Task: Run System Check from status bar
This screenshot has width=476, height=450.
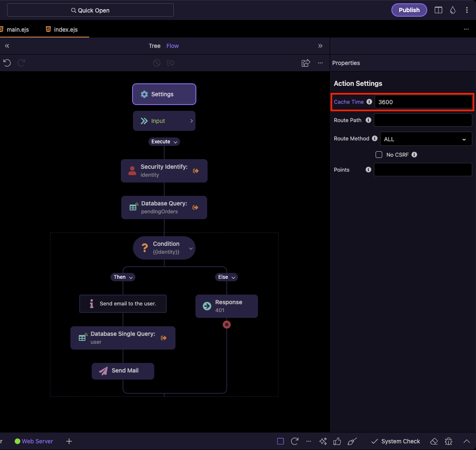Action: coord(396,441)
